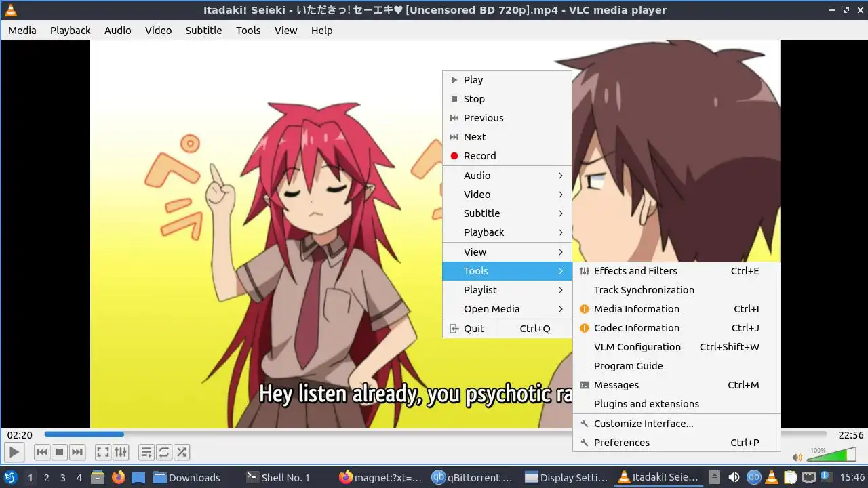This screenshot has height=488, width=868.
Task: Open Customize Interface dialog
Action: (677, 424)
